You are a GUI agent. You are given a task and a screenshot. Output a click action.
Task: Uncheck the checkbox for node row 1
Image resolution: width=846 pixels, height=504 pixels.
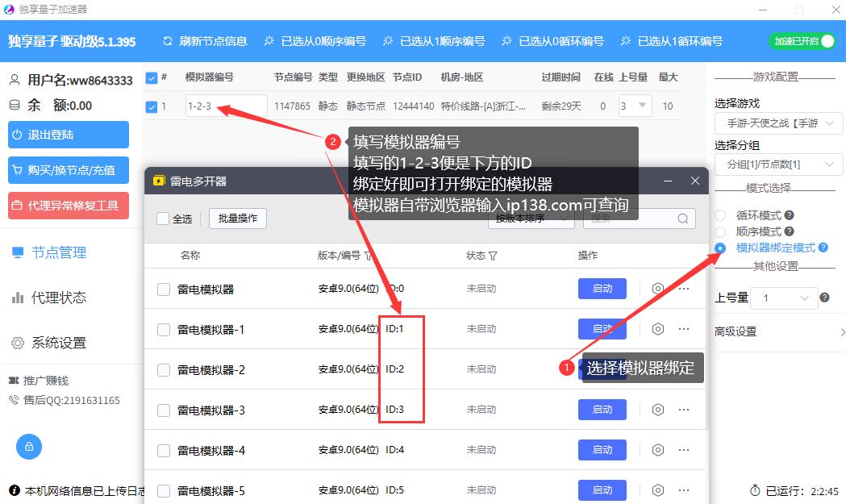tap(152, 106)
